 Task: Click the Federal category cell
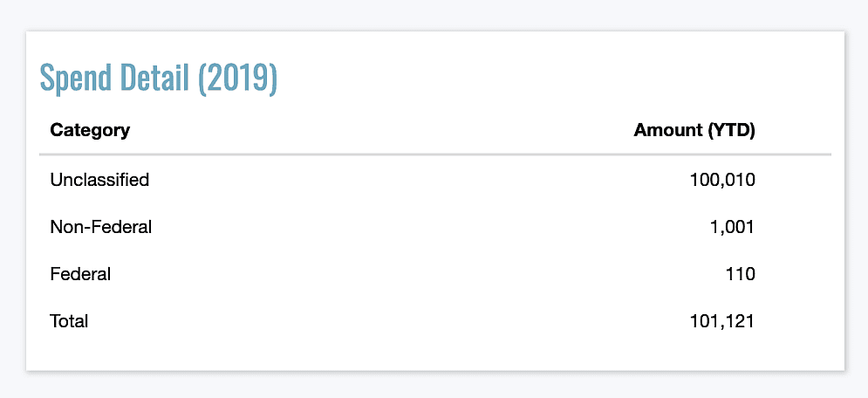80,274
